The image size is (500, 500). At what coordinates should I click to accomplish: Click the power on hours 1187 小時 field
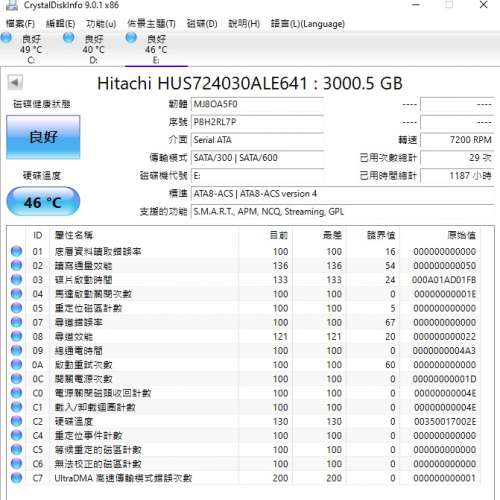(457, 176)
